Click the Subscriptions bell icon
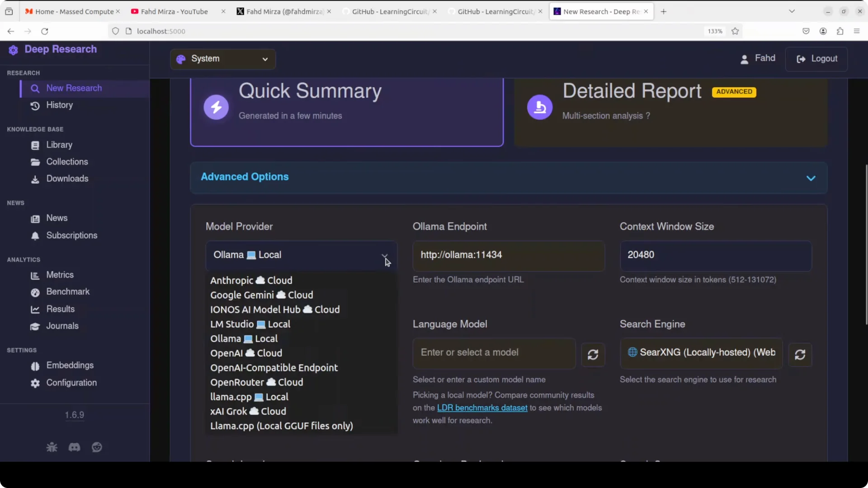 (x=35, y=236)
